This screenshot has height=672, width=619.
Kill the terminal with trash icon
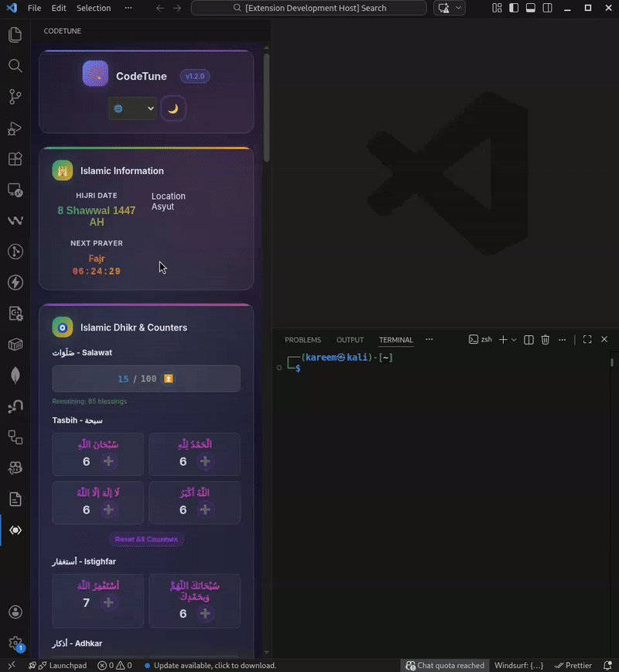pyautogui.click(x=545, y=339)
